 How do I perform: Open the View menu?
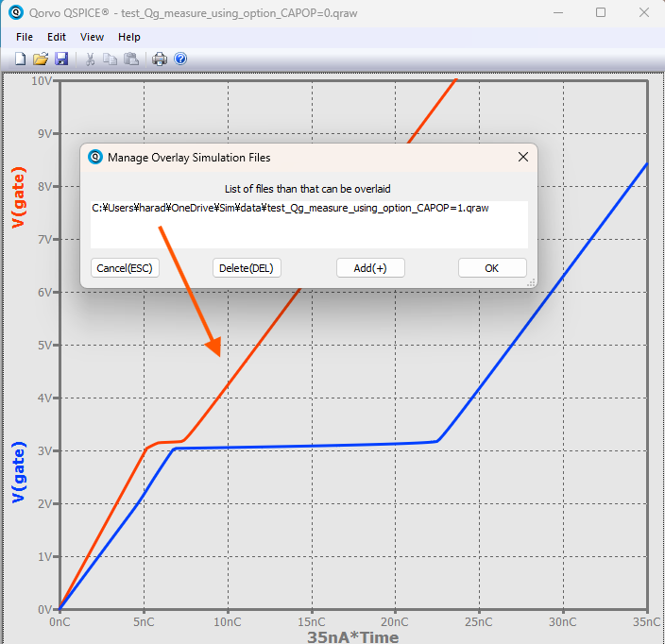pos(92,37)
